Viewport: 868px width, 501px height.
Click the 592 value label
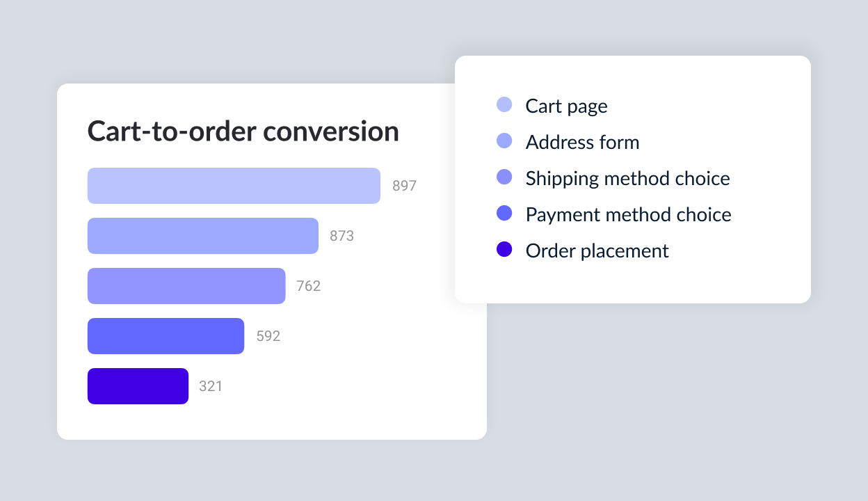(268, 336)
